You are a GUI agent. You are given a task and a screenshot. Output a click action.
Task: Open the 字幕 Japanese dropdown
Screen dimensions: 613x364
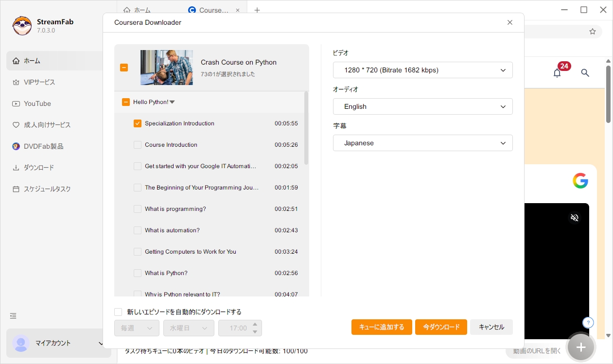point(423,143)
